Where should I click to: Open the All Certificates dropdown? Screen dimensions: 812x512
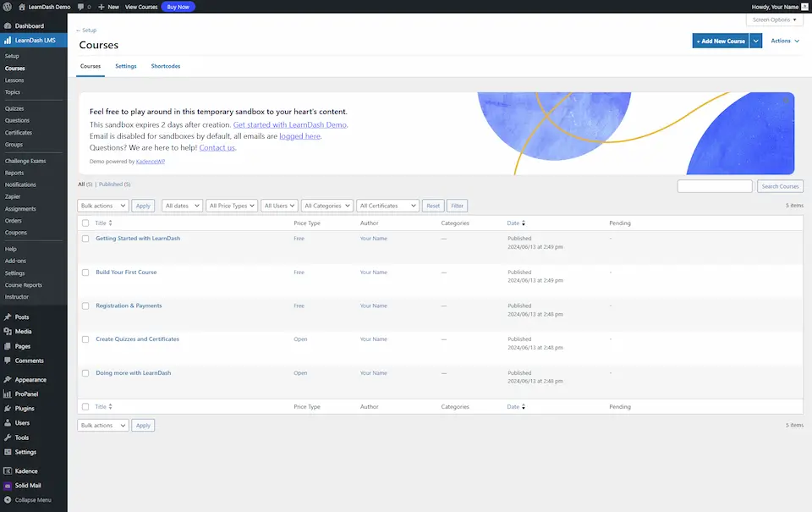pos(388,206)
